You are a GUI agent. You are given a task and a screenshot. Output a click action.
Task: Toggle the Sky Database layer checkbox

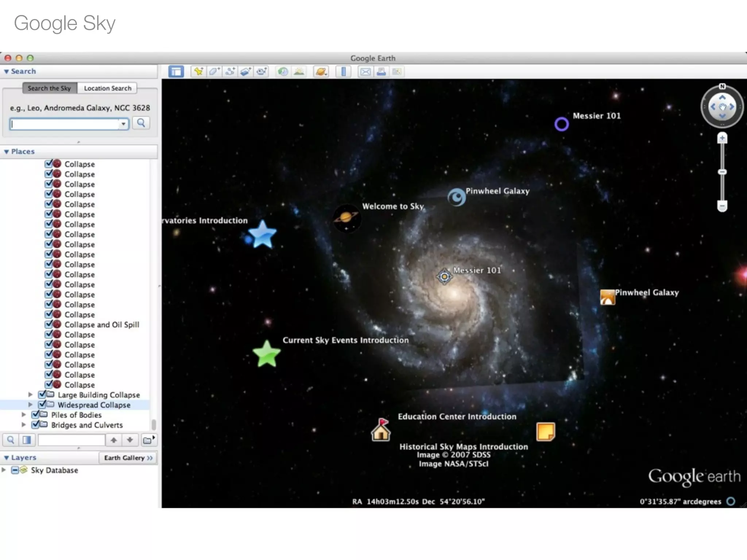click(x=15, y=470)
